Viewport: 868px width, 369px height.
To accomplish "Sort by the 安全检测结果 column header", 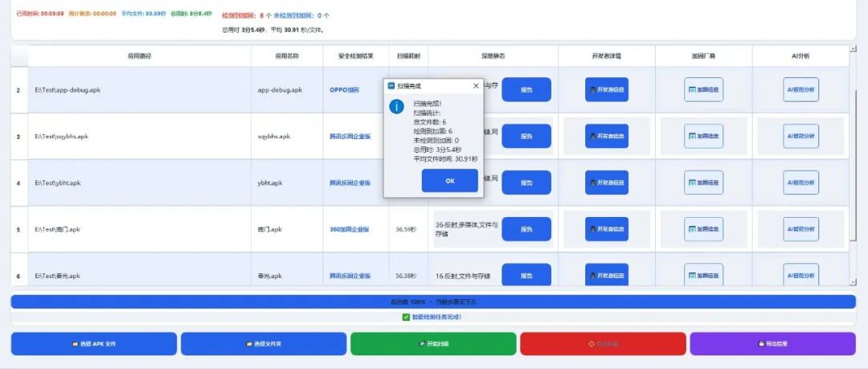I will 356,56.
